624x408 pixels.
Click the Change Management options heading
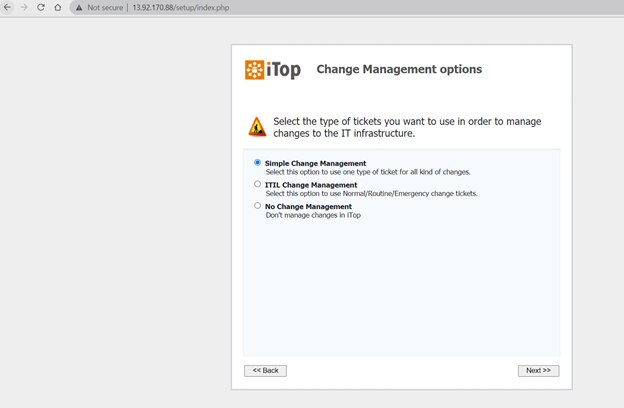coord(399,70)
